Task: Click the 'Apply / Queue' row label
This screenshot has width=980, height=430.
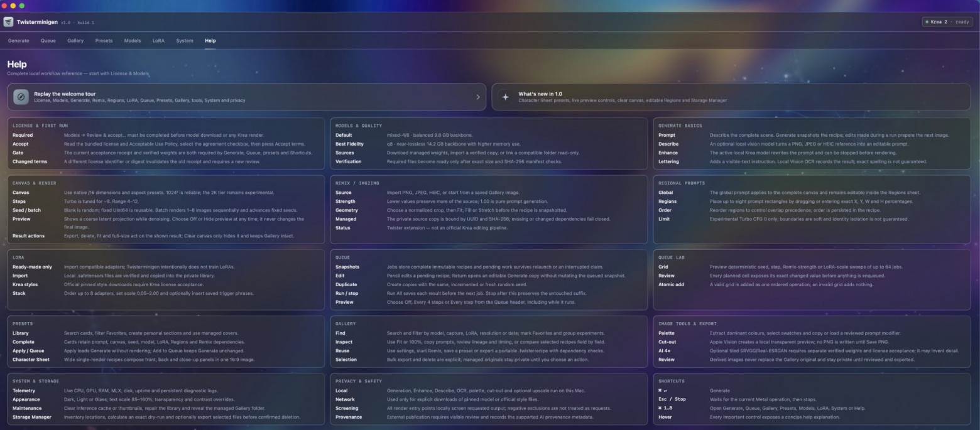Action: point(30,351)
